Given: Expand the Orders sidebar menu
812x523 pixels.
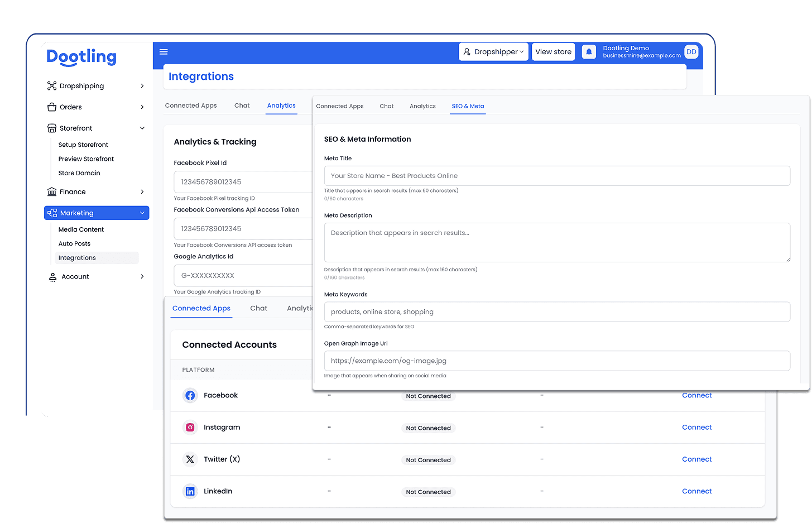Looking at the screenshot, I should (96, 107).
